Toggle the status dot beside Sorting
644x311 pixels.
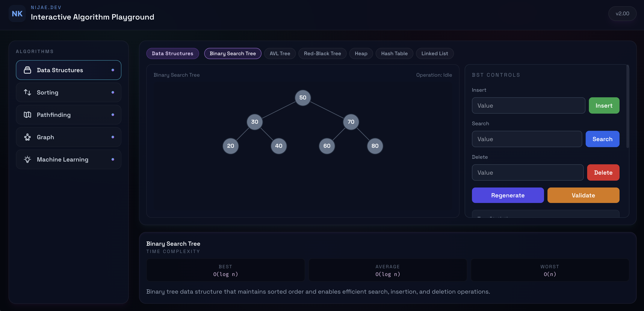[x=113, y=92]
